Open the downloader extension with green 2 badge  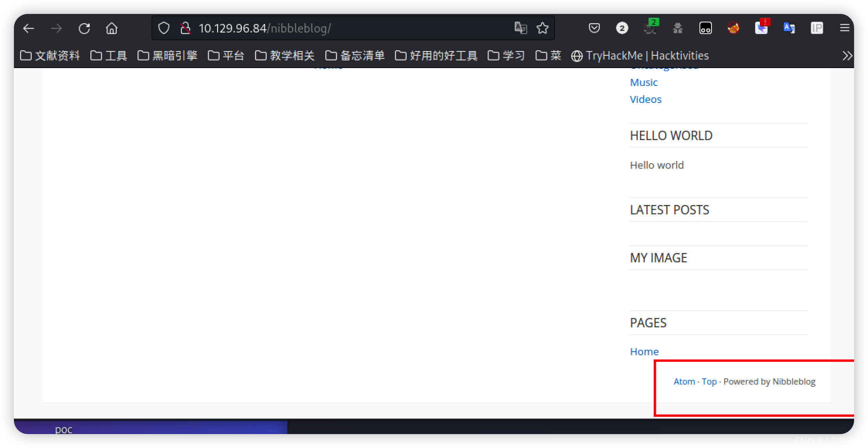pyautogui.click(x=650, y=28)
